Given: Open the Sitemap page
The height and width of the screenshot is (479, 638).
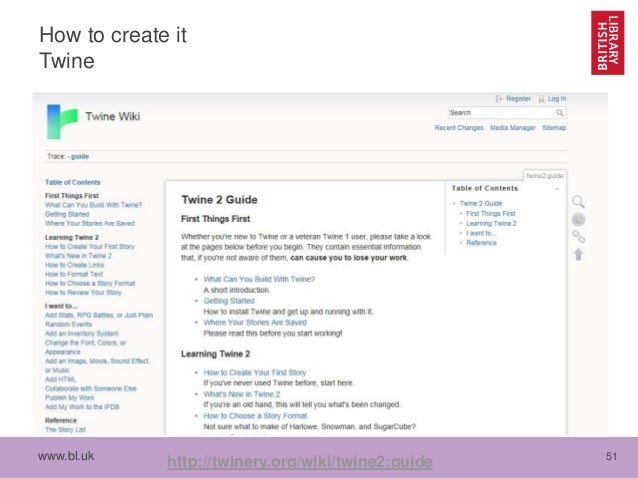Looking at the screenshot, I should (x=554, y=128).
